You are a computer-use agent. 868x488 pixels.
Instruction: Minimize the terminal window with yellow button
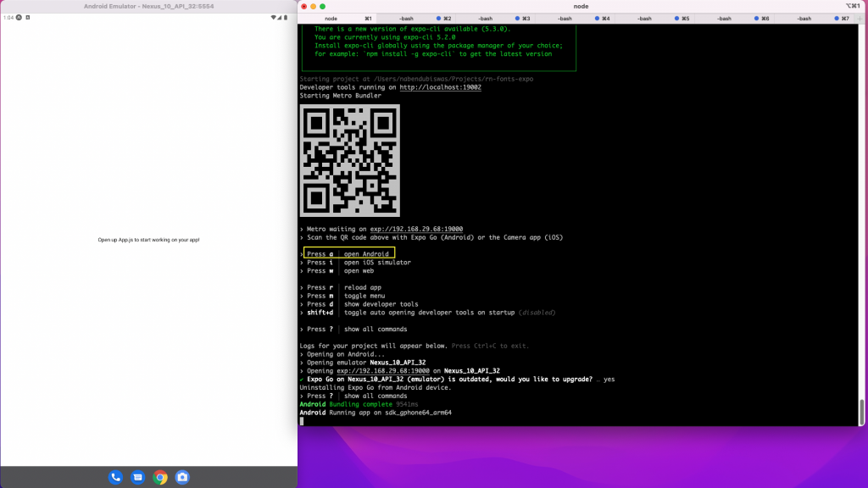314,6
